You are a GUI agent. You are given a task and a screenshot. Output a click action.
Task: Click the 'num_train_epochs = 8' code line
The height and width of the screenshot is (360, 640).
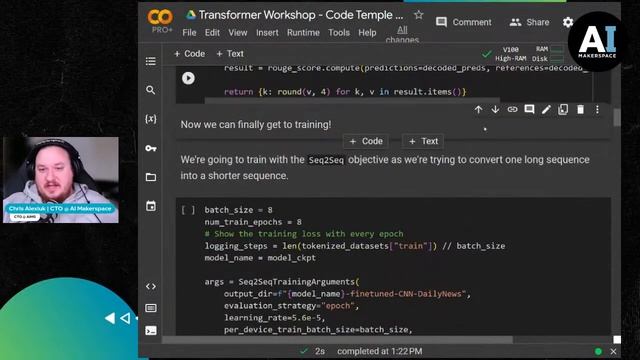click(253, 222)
